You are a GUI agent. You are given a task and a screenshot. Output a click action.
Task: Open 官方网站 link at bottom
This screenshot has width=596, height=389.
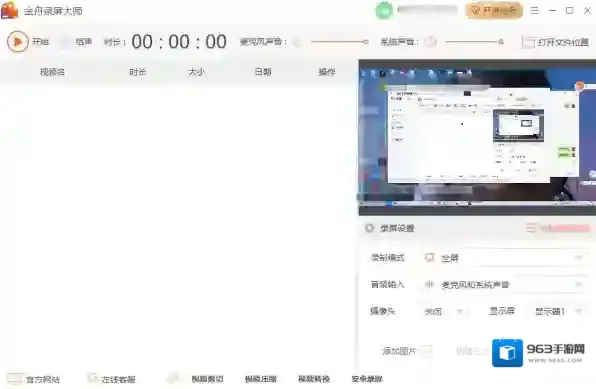[33, 379]
